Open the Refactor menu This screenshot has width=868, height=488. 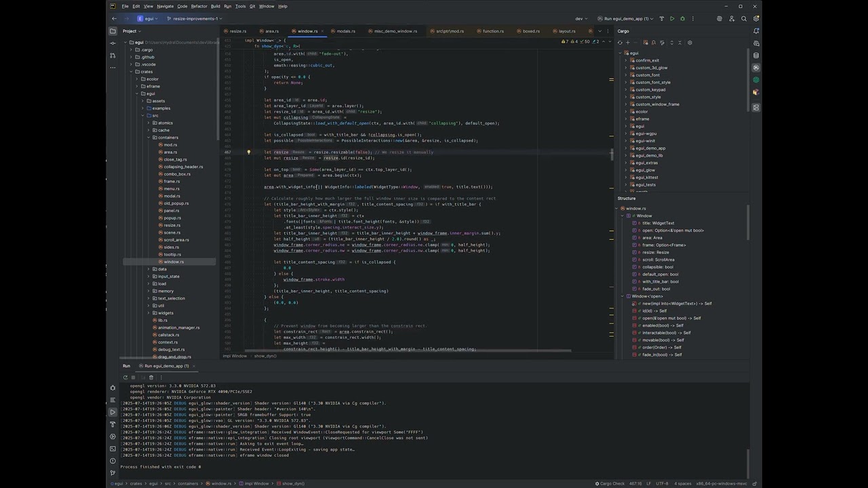[199, 6]
